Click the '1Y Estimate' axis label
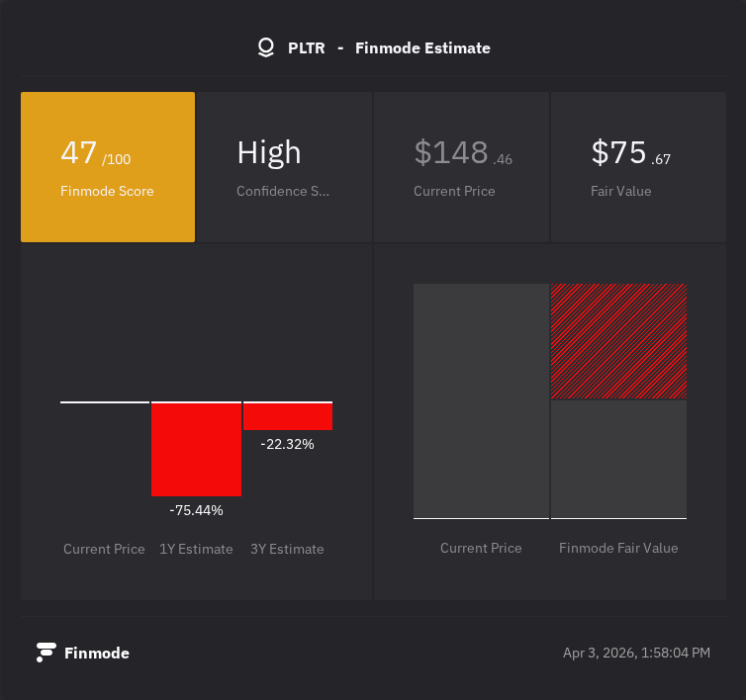Image resolution: width=746 pixels, height=700 pixels. coord(196,550)
